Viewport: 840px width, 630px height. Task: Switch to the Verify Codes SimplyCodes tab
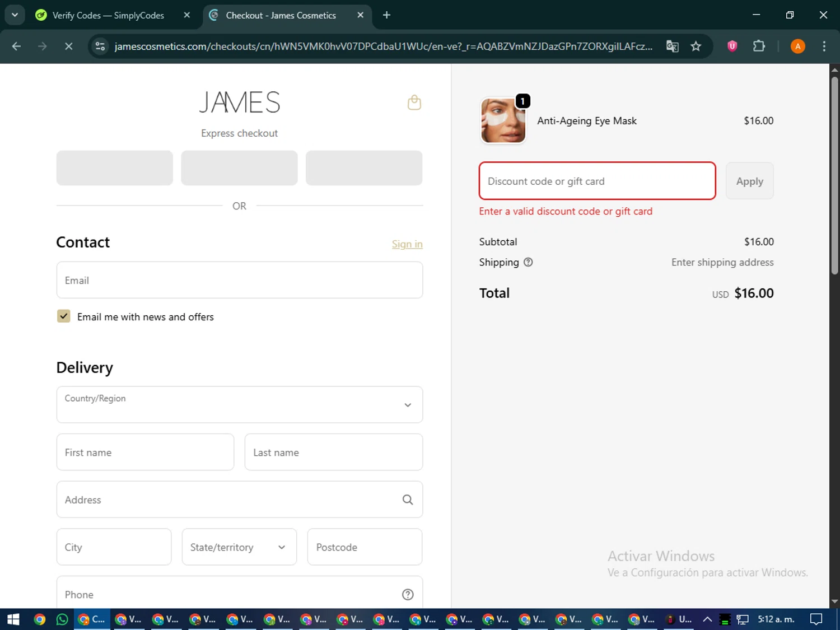108,15
